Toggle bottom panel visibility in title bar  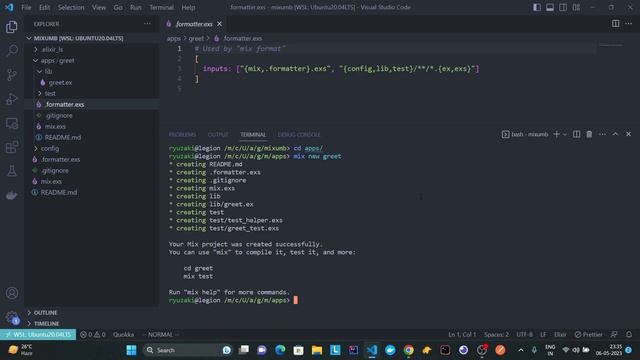pyautogui.click(x=550, y=7)
